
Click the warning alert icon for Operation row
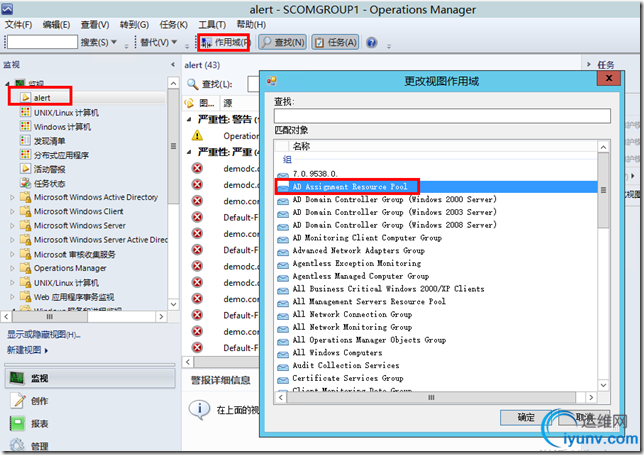(x=198, y=135)
